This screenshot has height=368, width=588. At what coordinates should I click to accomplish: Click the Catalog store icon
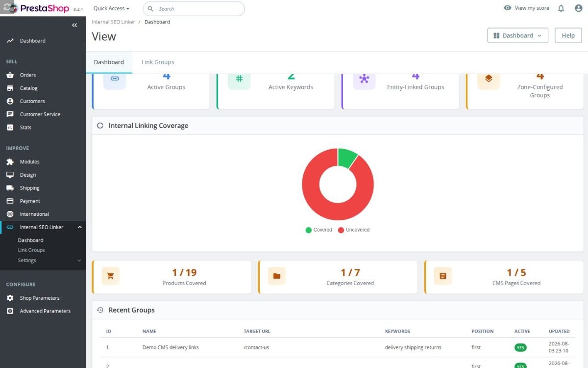pos(10,88)
